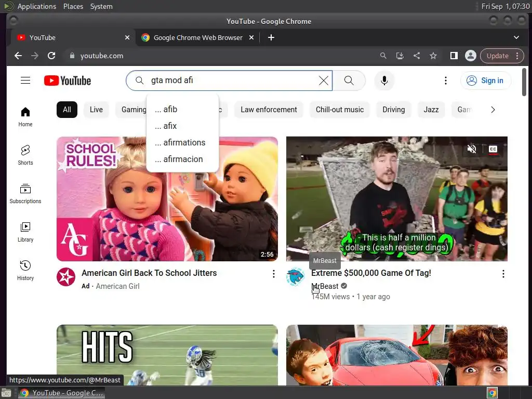Open 'Extreme $500,000 Game Of Tag!' title

371,273
